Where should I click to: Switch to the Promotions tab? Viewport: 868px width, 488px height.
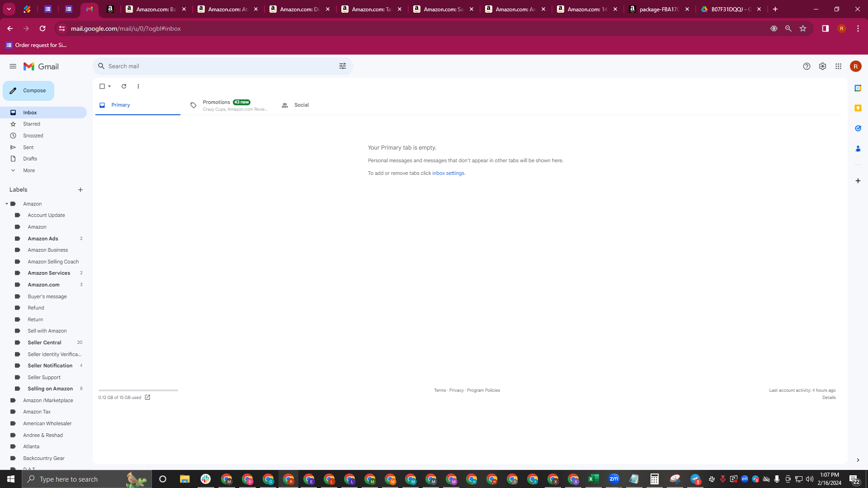pyautogui.click(x=229, y=105)
